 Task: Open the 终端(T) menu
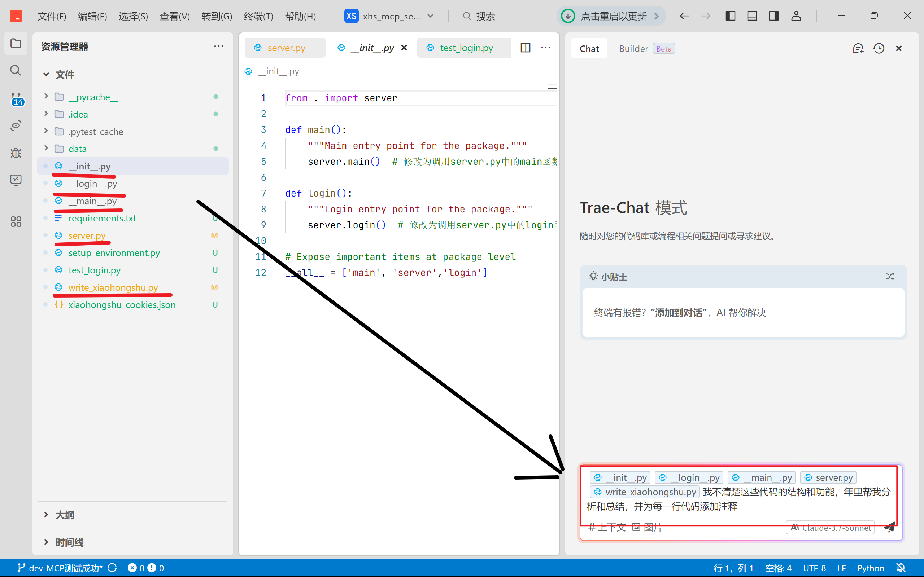pyautogui.click(x=258, y=16)
